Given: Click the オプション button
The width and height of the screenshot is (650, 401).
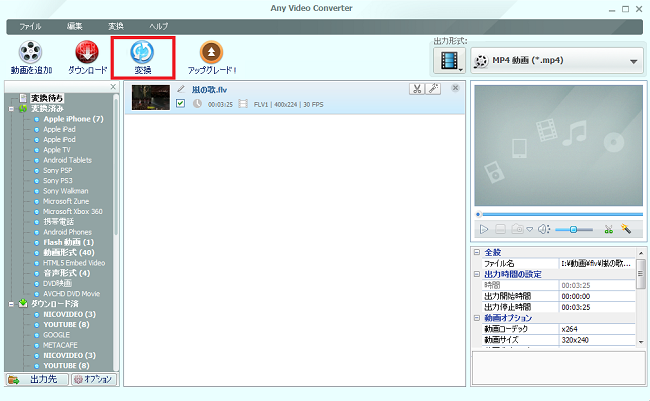Looking at the screenshot, I should pyautogui.click(x=94, y=379).
